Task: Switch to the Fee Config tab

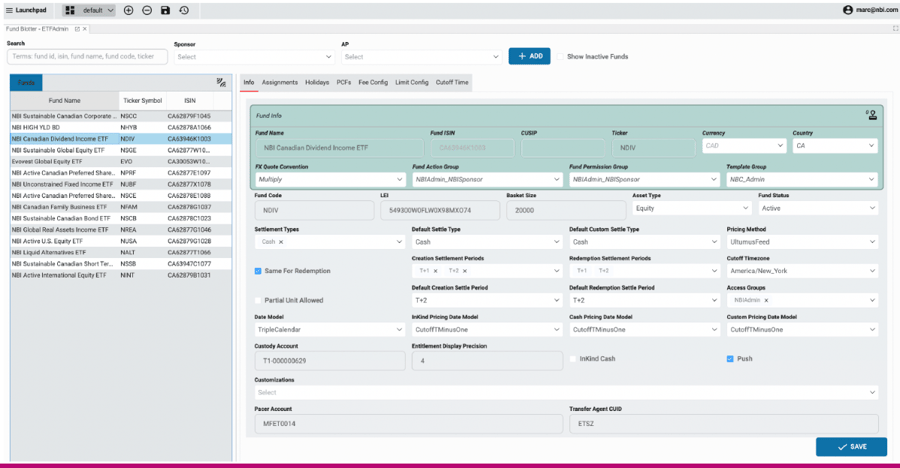Action: click(373, 83)
